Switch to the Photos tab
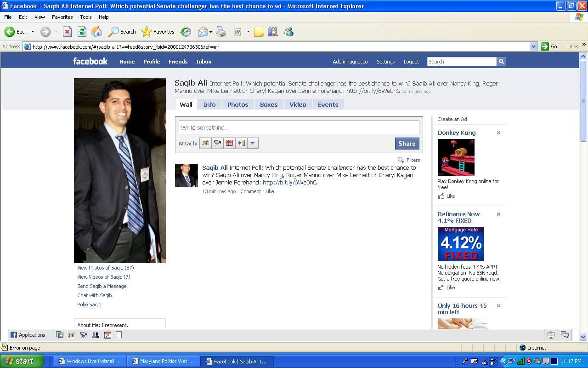 [237, 104]
